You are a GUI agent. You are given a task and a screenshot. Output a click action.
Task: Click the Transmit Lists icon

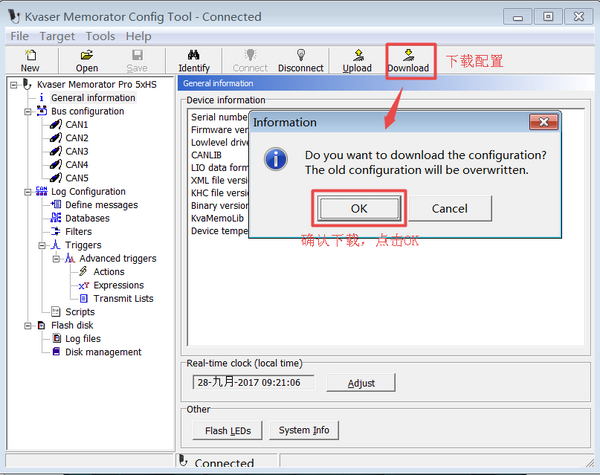point(84,299)
